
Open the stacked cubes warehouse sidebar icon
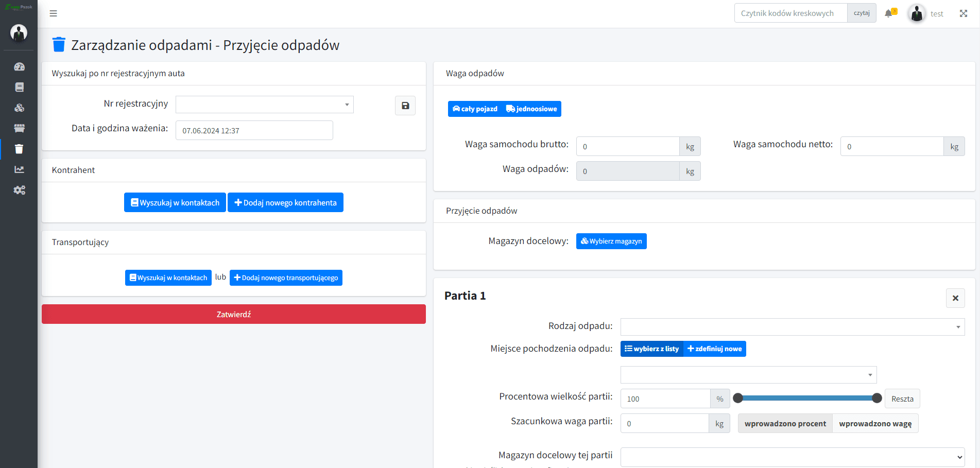tap(19, 108)
